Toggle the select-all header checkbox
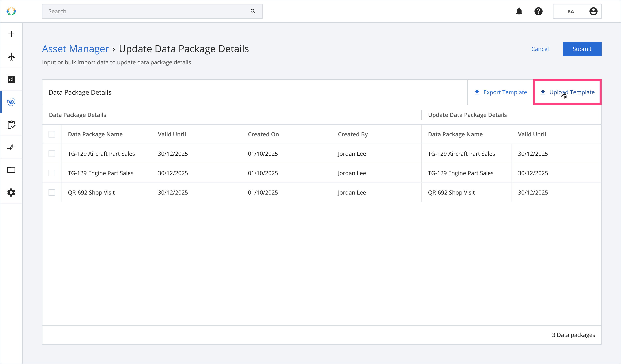Image resolution: width=621 pixels, height=364 pixels. tap(52, 134)
